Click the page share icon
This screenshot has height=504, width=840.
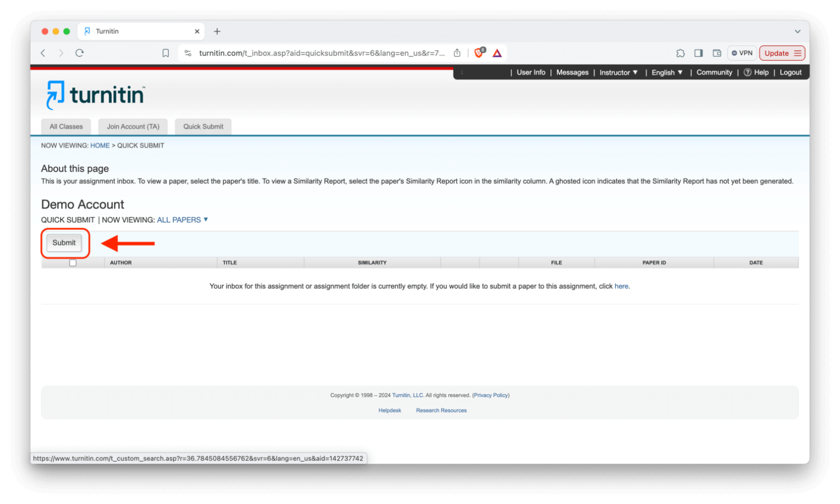(457, 53)
